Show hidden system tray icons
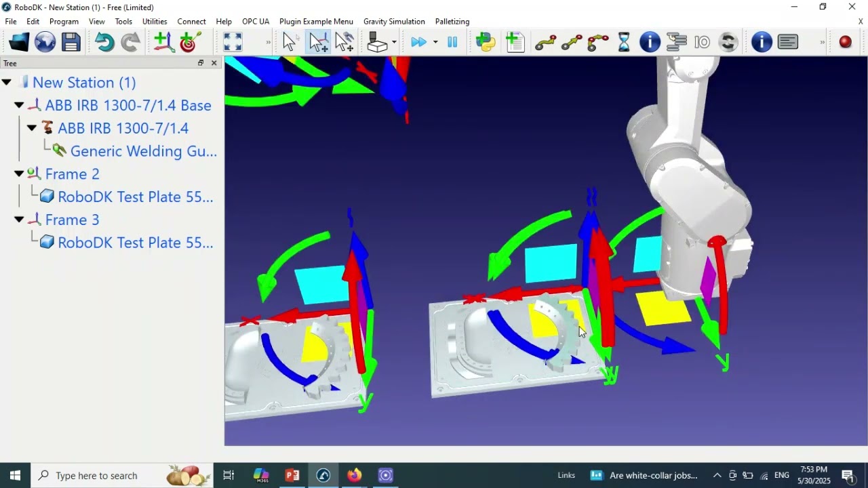The image size is (868, 488). (x=717, y=475)
